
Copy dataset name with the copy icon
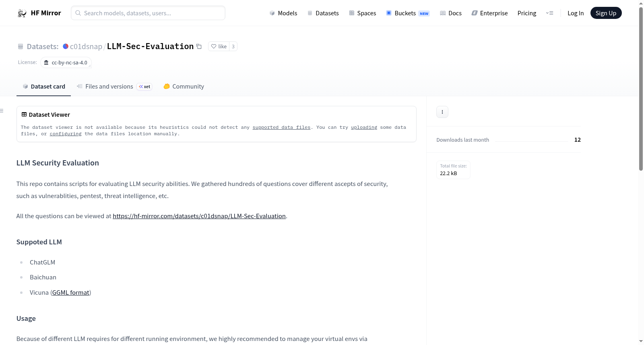[199, 47]
